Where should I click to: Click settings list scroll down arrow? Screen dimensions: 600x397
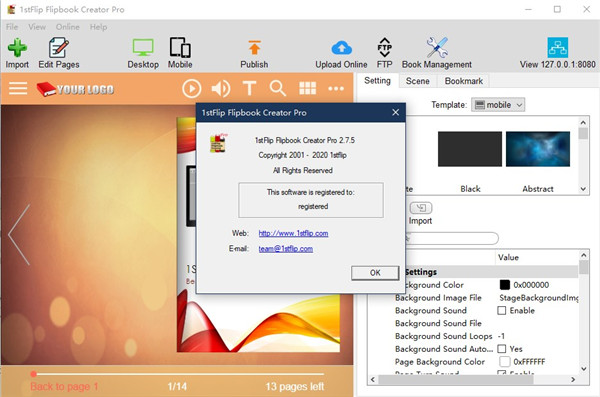[583, 369]
